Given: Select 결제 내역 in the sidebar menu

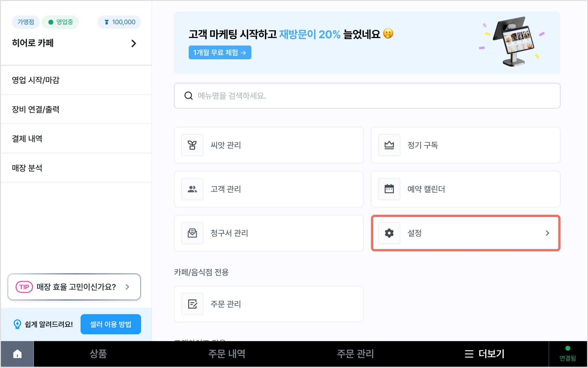Looking at the screenshot, I should (27, 139).
